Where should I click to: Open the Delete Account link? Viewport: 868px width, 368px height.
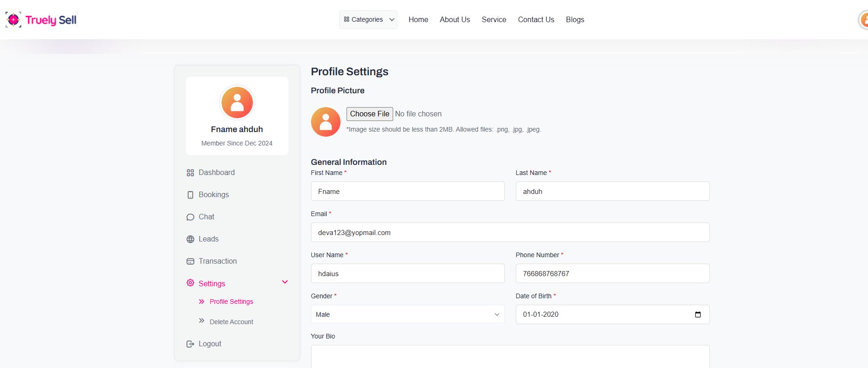point(231,322)
